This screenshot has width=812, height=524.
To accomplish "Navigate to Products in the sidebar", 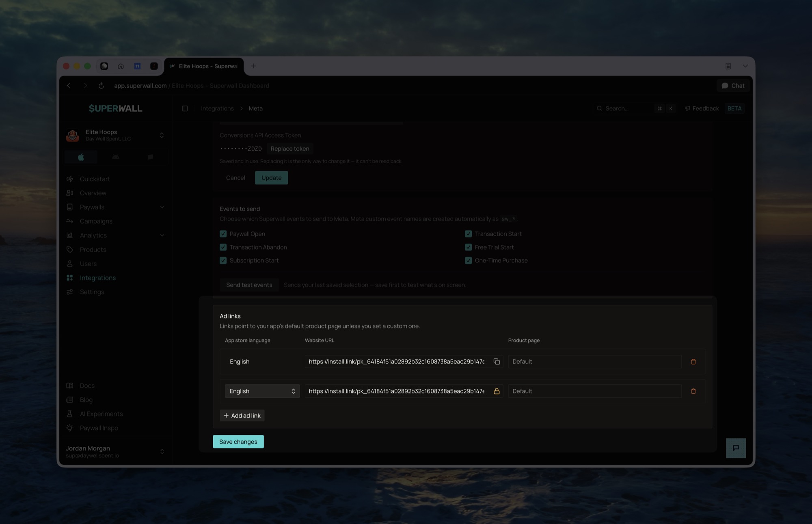I will click(x=93, y=250).
